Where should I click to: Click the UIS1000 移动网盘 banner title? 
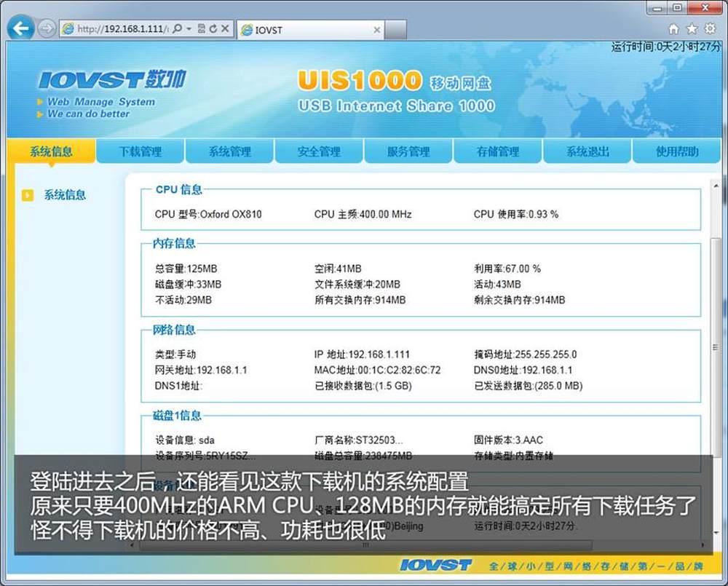pyautogui.click(x=395, y=81)
